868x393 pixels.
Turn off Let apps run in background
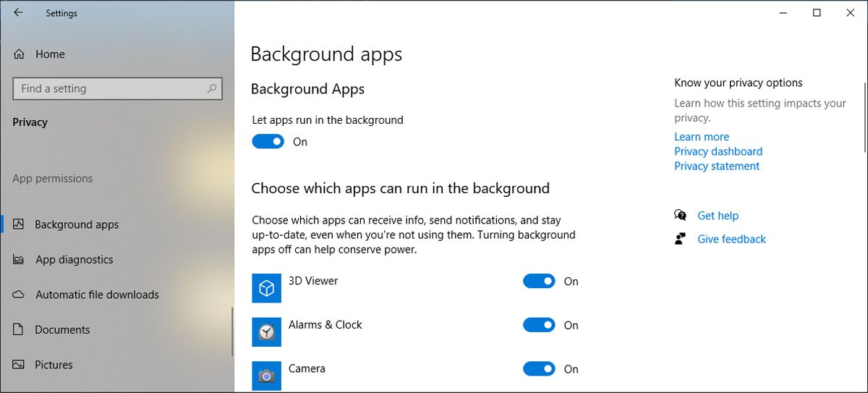pyautogui.click(x=268, y=142)
